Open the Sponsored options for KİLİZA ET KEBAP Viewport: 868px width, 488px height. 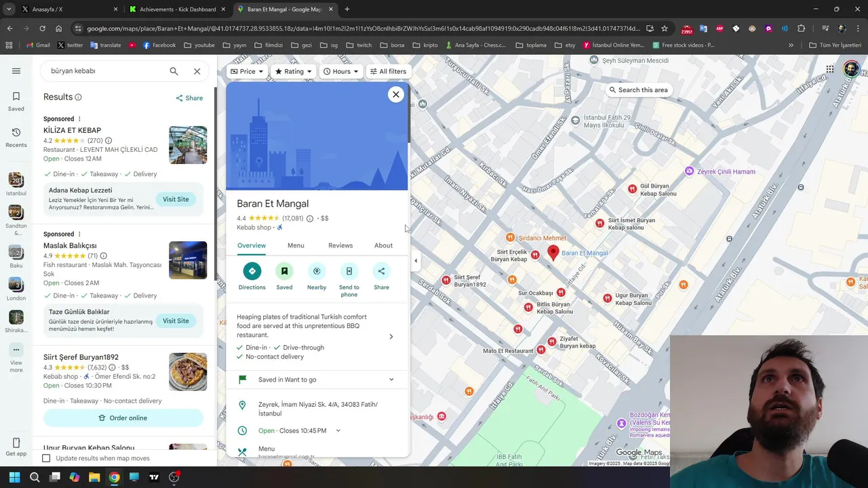point(79,119)
